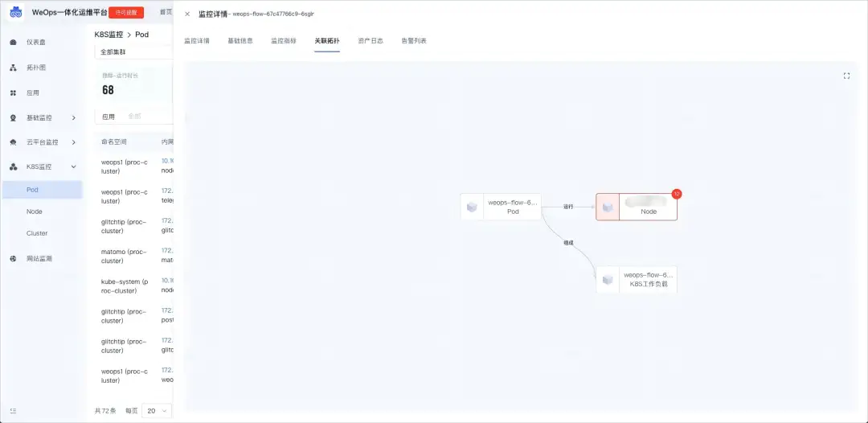Click the kube-system (proc-cluster) namespace cell
Image resolution: width=868 pixels, height=423 pixels.
click(x=125, y=286)
